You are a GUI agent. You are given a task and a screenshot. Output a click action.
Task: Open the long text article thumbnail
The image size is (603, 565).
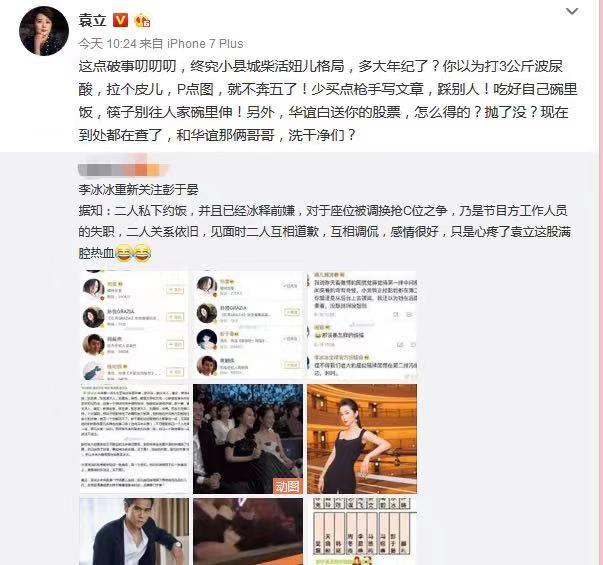[134, 439]
